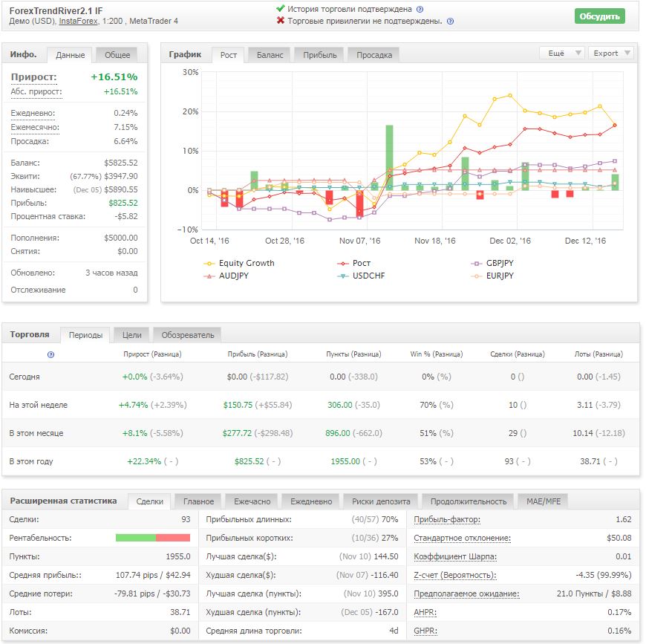Toggle EURJPY series in chart legend

coord(492,276)
